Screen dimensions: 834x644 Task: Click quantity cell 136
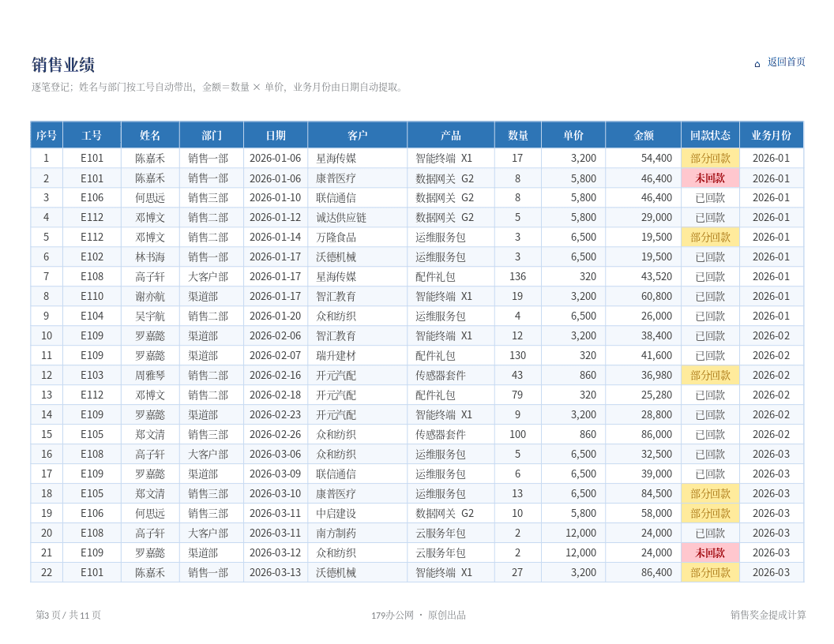tap(517, 277)
